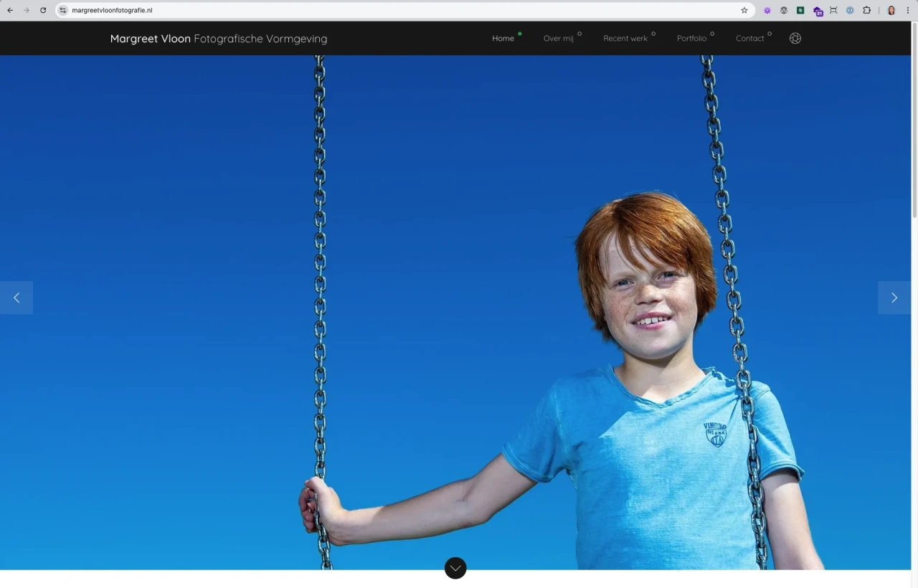Click the camera aperture icon in navigation
The height and width of the screenshot is (588, 918).
click(795, 39)
